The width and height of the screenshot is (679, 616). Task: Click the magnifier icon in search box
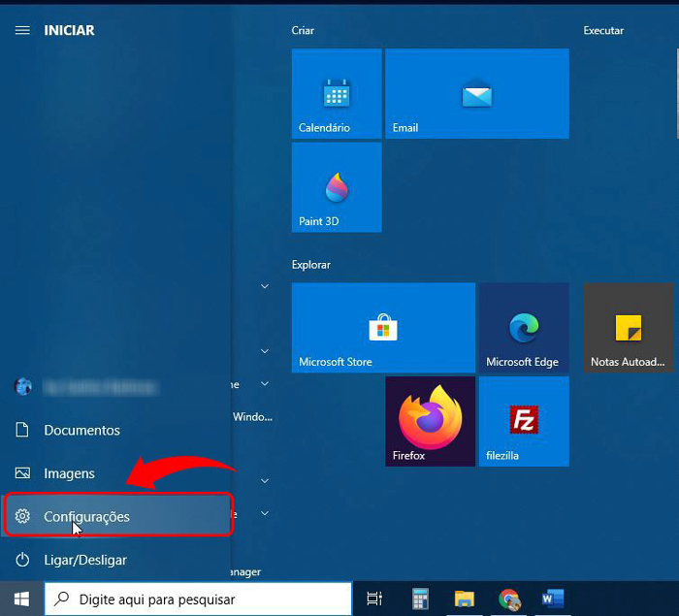click(x=61, y=599)
